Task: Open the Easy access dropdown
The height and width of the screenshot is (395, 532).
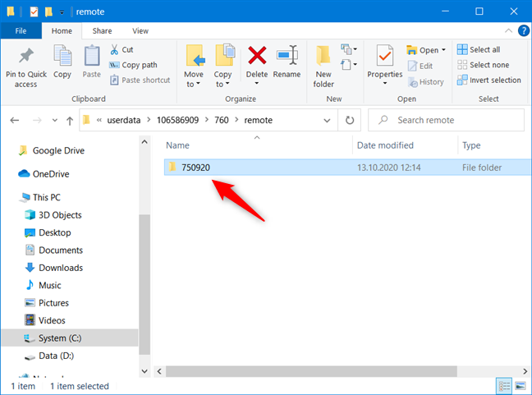Action: (x=349, y=65)
